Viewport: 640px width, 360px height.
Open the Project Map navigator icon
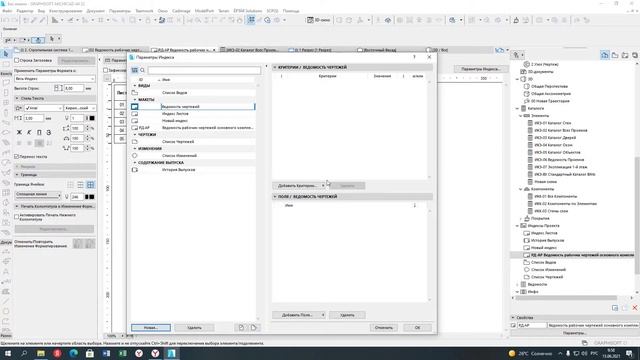click(605, 55)
